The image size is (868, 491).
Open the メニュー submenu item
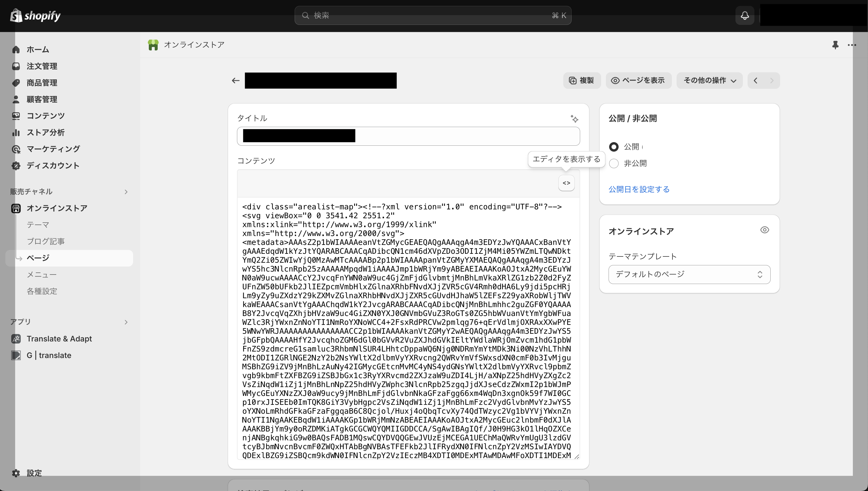point(42,275)
